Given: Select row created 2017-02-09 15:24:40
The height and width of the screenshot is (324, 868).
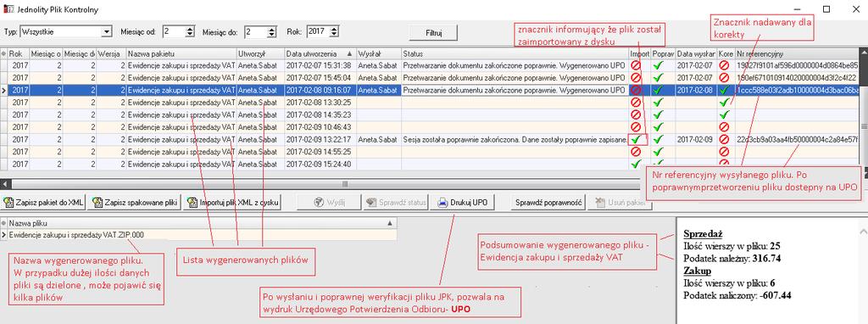Looking at the screenshot, I should tap(430, 164).
